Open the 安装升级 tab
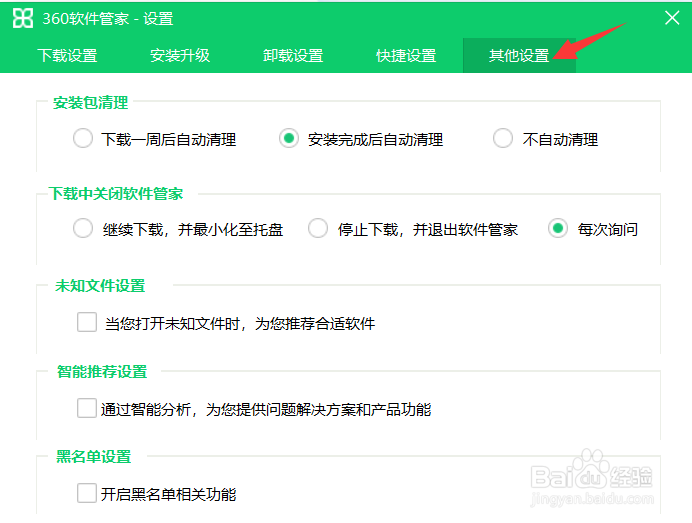Screen dimensions: 692x523 pos(180,56)
